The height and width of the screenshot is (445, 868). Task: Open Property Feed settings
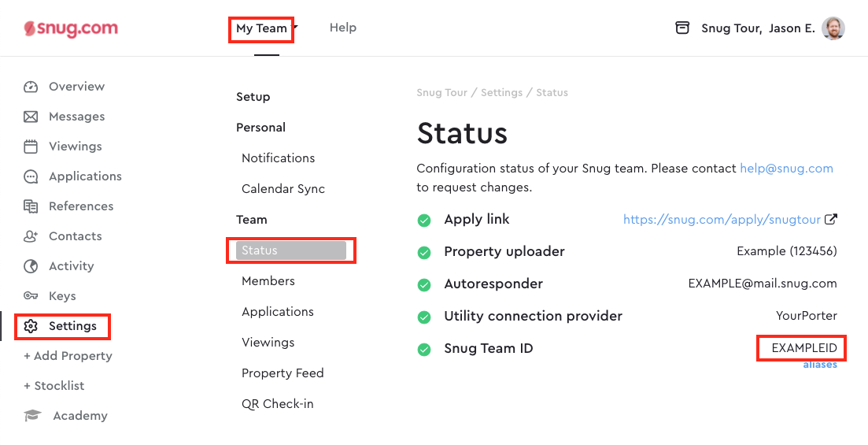tap(283, 373)
